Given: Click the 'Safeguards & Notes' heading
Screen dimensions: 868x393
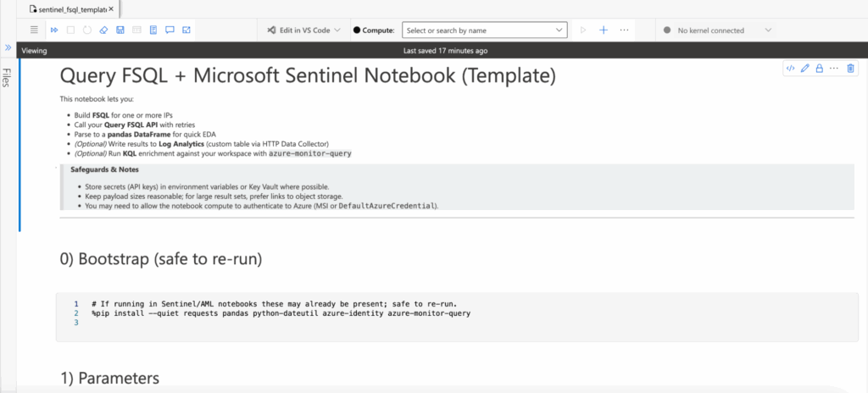Looking at the screenshot, I should tap(104, 169).
